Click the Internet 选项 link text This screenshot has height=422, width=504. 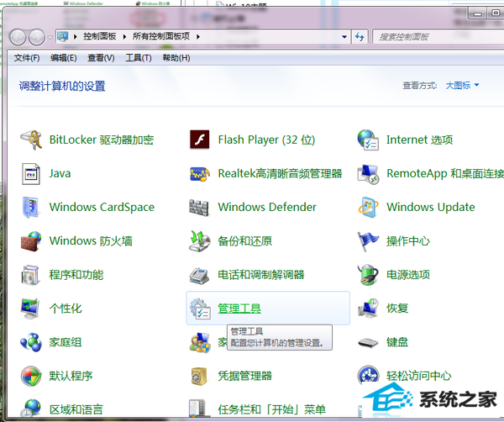pyautogui.click(x=419, y=140)
